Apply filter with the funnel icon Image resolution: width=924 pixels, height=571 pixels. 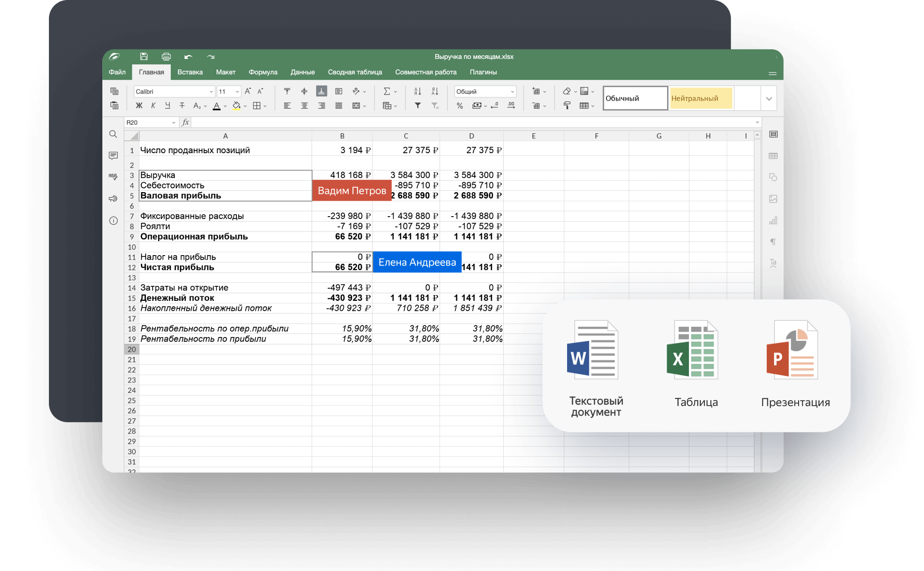coord(418,106)
